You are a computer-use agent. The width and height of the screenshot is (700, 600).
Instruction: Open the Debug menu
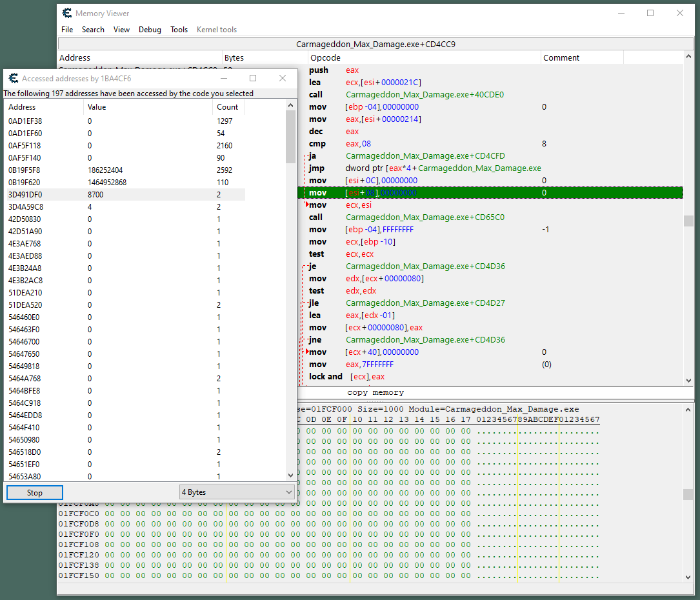(x=150, y=30)
